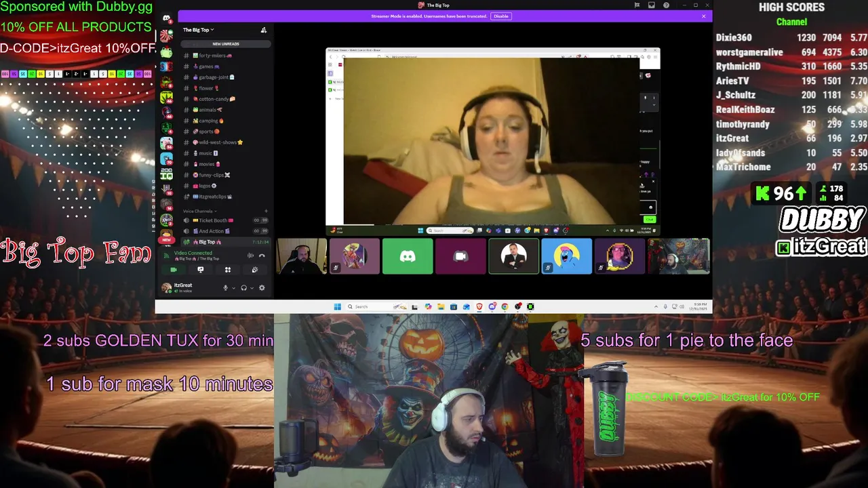Join the Ticket Booth voice channel
This screenshot has width=868, height=488.
click(x=226, y=220)
